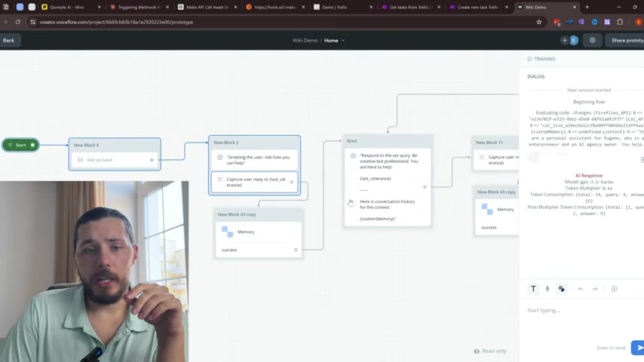Bookmark this page with the star icon
This screenshot has width=644, height=362.
tap(539, 22)
